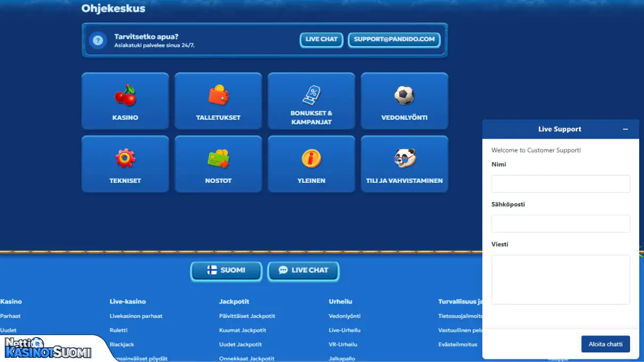Select the Talletukset wallet icon
The width and height of the screenshot is (644, 362).
pyautogui.click(x=218, y=96)
